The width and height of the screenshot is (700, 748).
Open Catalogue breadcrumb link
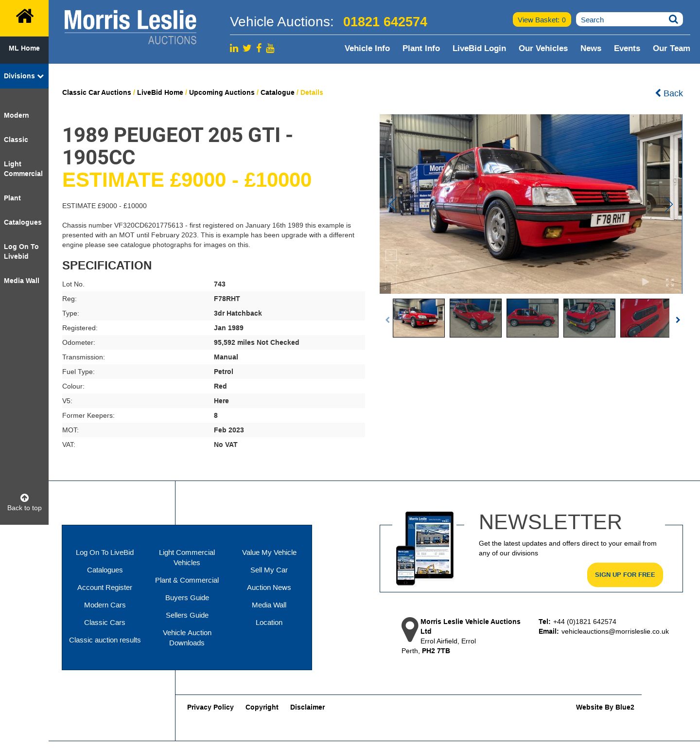(x=278, y=92)
